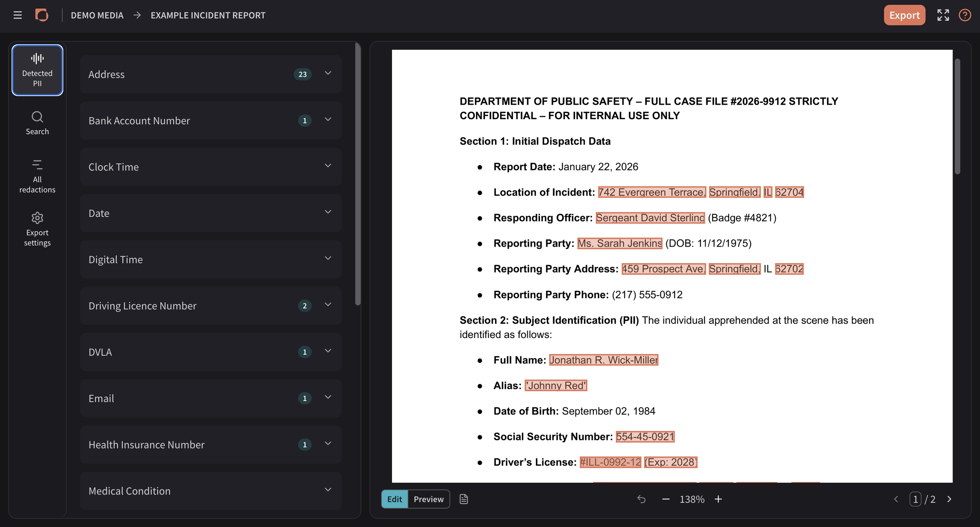Select the Detected PII tab
Image resolution: width=980 pixels, height=527 pixels.
click(x=37, y=70)
